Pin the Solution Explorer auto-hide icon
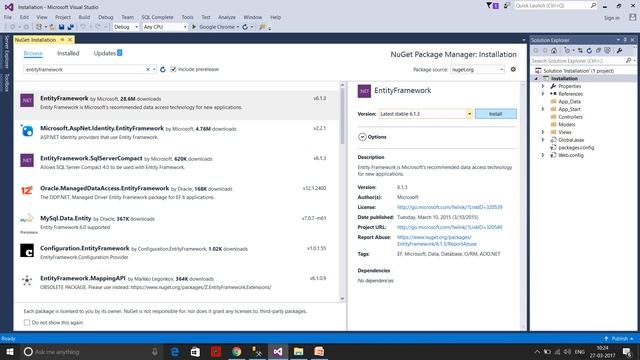Image resolution: width=640 pixels, height=360 pixels. (x=625, y=40)
